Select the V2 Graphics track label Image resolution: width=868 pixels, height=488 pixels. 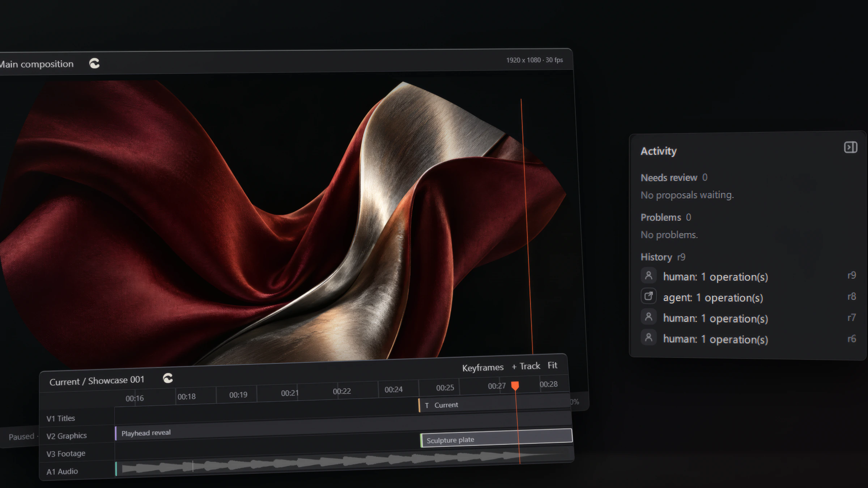point(67,436)
